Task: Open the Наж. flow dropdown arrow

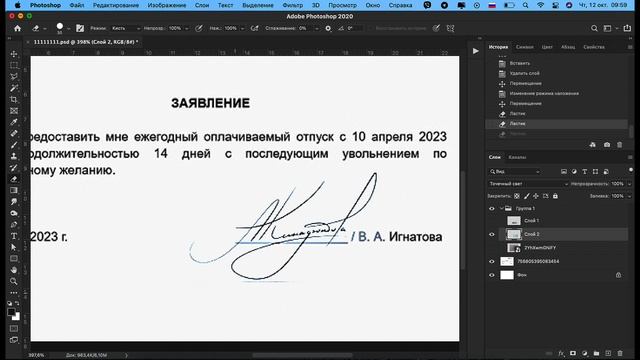Action: (x=242, y=29)
